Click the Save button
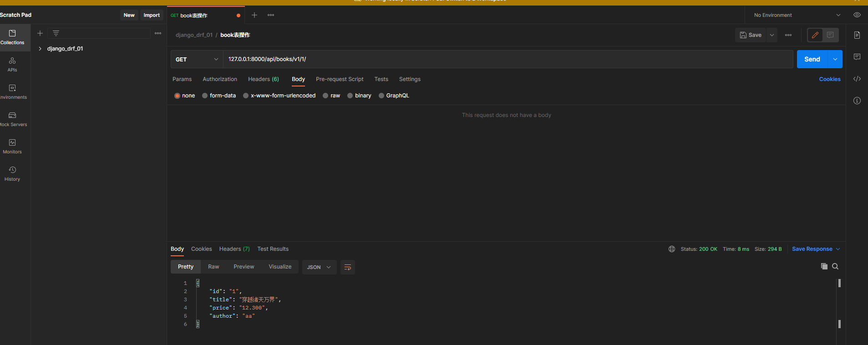868x345 pixels. coord(751,35)
